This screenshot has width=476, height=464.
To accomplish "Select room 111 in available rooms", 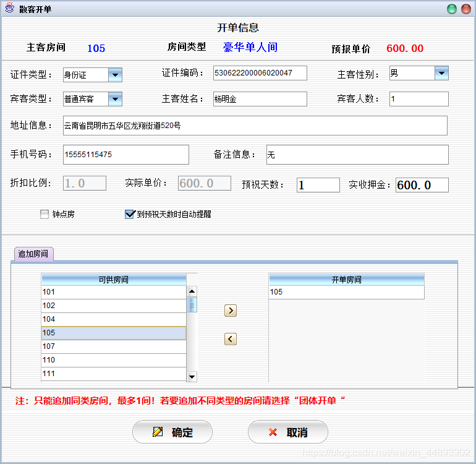I will pyautogui.click(x=114, y=374).
